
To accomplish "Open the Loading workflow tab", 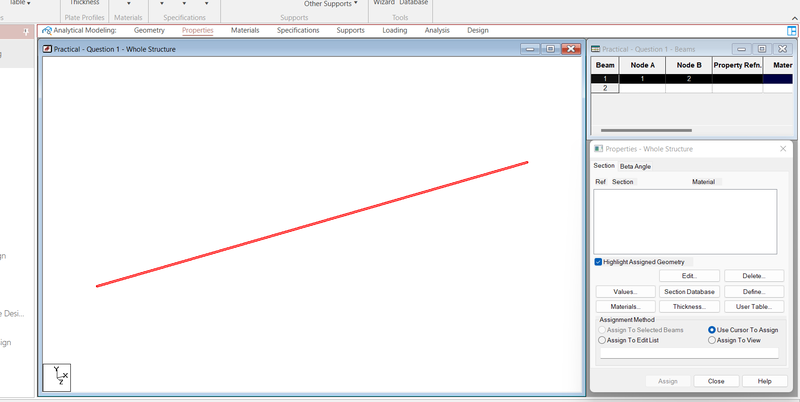I will coord(395,30).
